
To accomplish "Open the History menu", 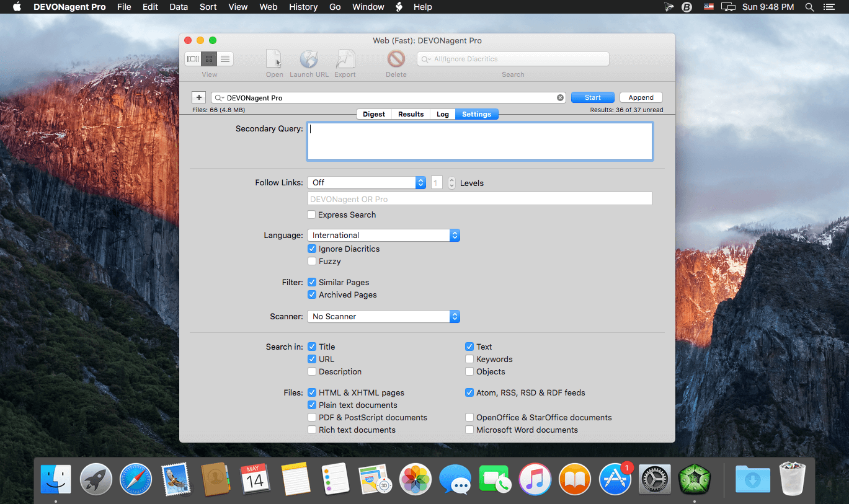I will click(303, 7).
